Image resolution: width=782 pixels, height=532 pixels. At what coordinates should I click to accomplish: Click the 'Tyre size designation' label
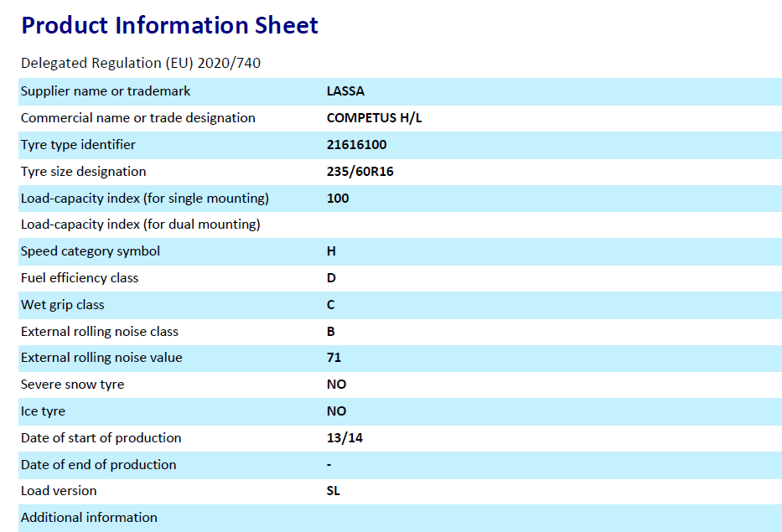point(84,172)
